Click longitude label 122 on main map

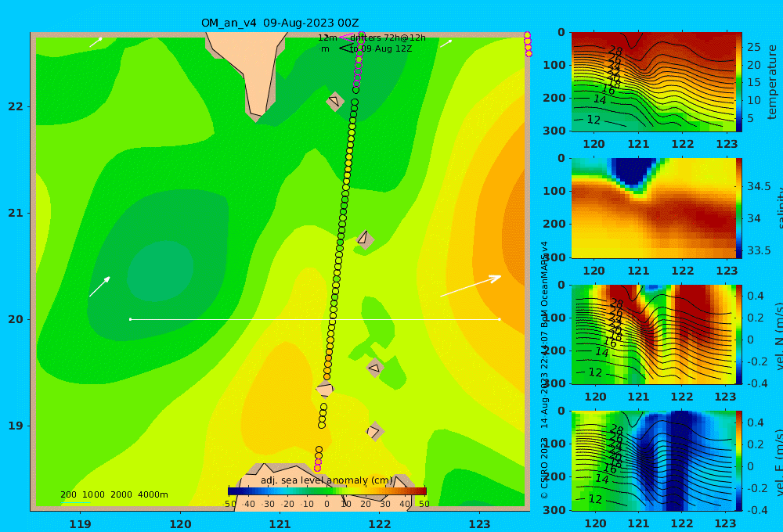380,524
